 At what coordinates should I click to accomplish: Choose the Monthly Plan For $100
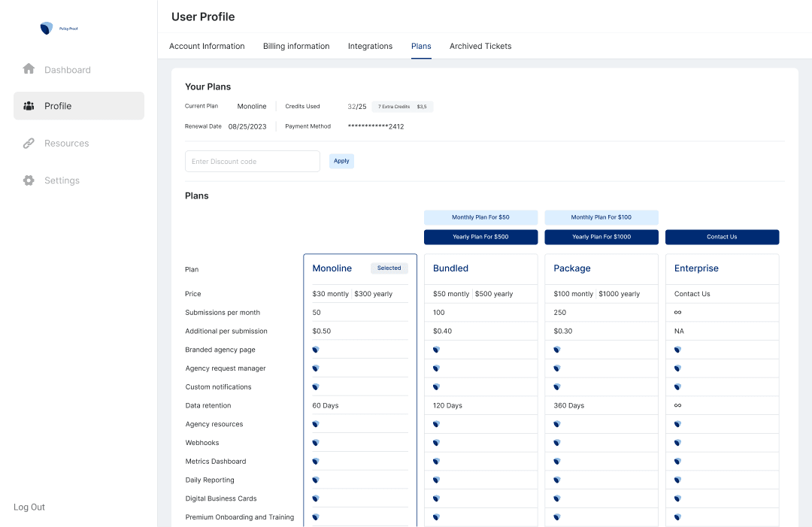601,217
